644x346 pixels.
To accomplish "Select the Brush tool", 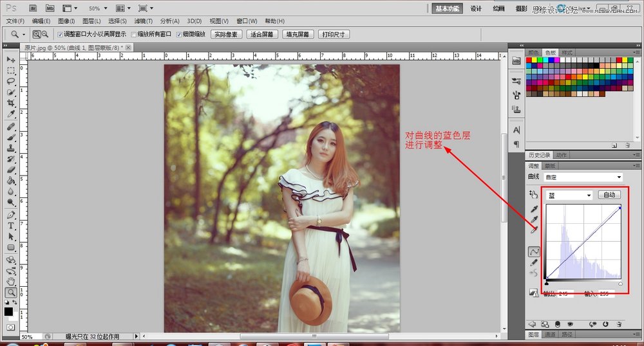I will pos(11,138).
